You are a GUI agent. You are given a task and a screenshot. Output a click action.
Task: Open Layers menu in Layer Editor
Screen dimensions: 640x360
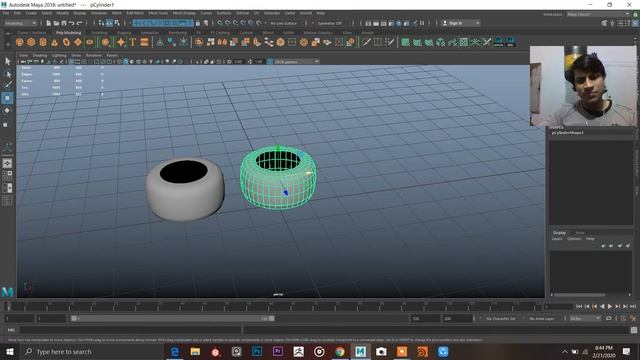557,239
